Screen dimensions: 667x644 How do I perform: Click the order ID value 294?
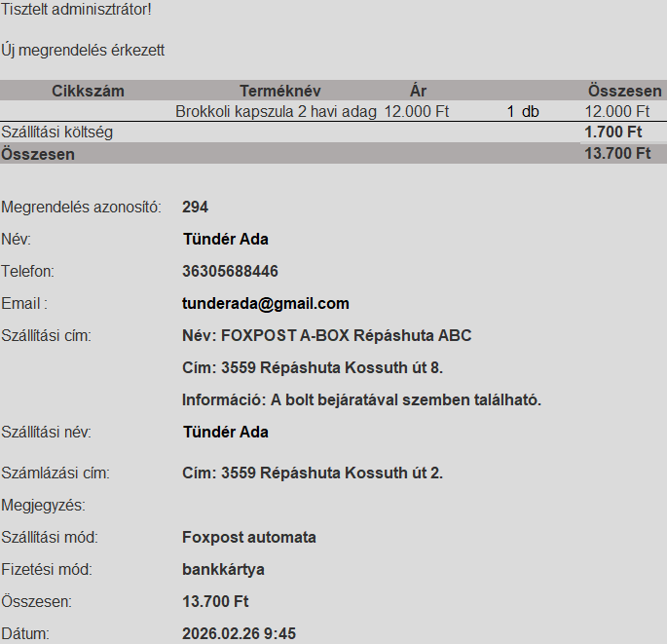click(x=195, y=208)
